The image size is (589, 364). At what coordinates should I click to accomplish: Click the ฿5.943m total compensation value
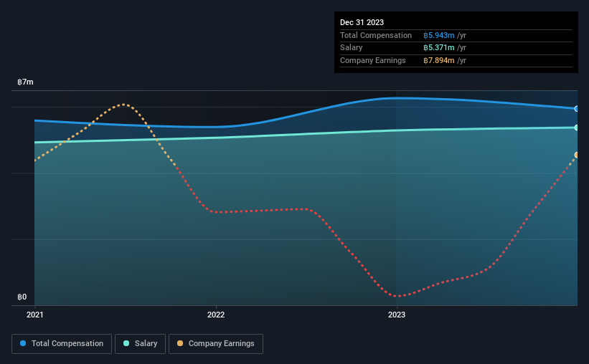click(439, 35)
